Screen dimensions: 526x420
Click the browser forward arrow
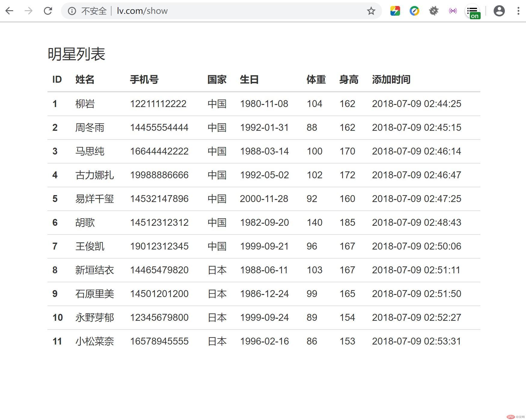[x=29, y=11]
